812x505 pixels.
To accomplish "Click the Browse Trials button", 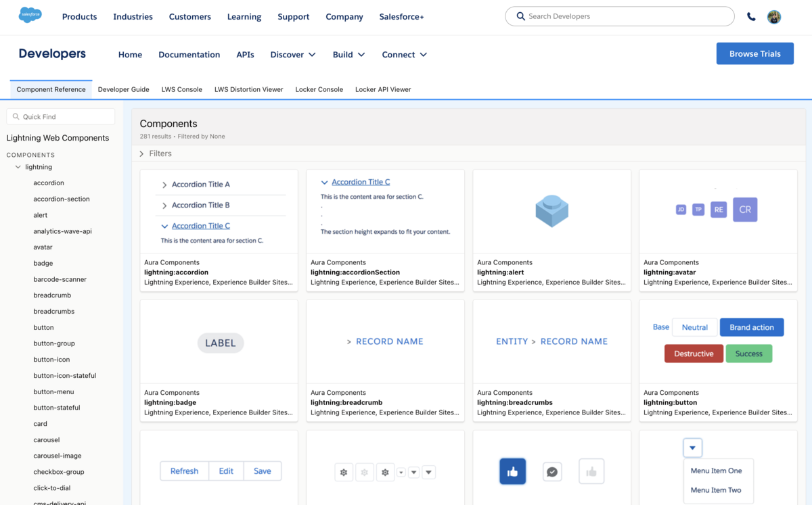I will pos(754,53).
